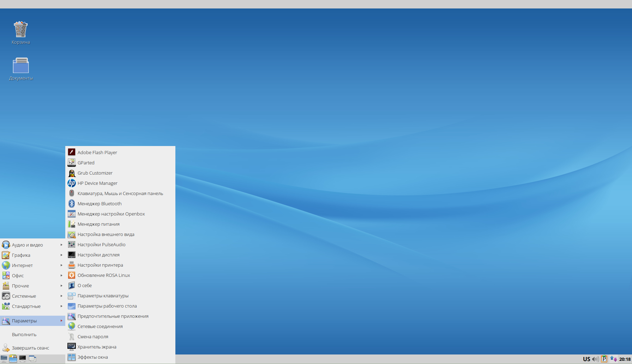Open the Настройки дисплея monitor icon
This screenshot has height=364, width=632.
[72, 255]
